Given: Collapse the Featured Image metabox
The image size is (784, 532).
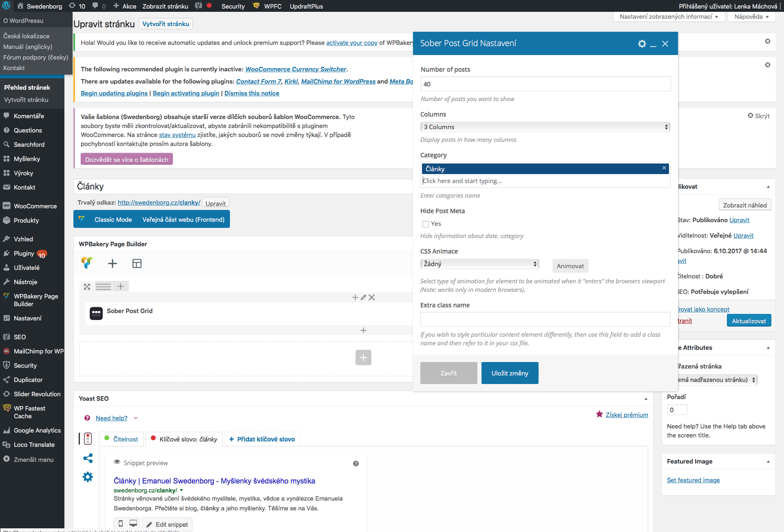Looking at the screenshot, I should [768, 461].
